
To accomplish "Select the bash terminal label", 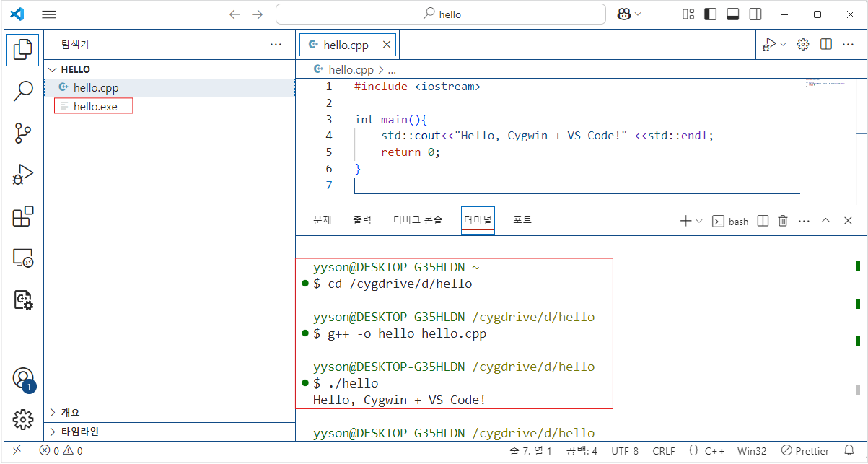I will 730,221.
